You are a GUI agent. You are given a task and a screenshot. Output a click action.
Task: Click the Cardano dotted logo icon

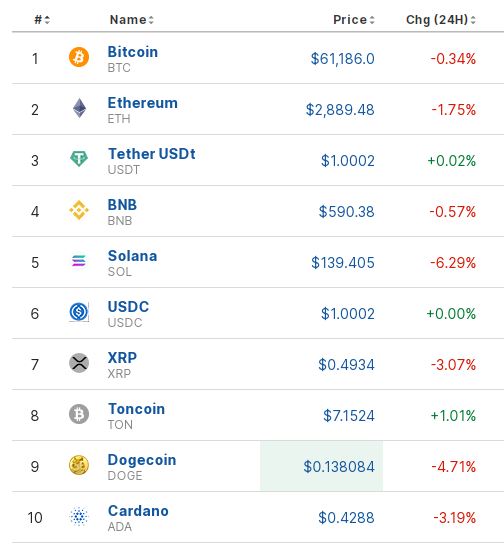tap(79, 516)
